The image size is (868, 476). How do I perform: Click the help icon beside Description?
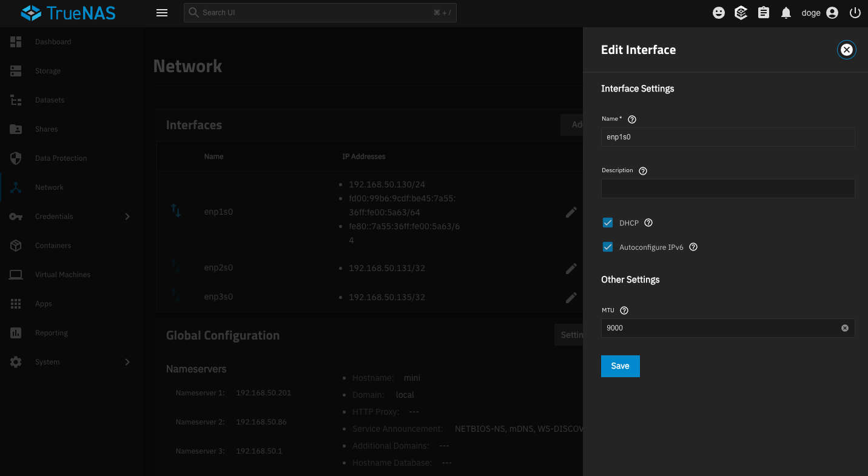643,171
